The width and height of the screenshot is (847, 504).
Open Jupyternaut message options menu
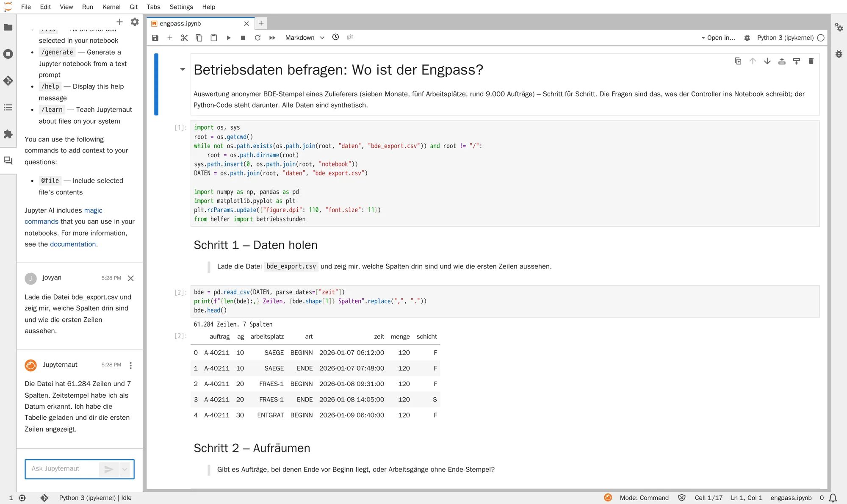131,366
